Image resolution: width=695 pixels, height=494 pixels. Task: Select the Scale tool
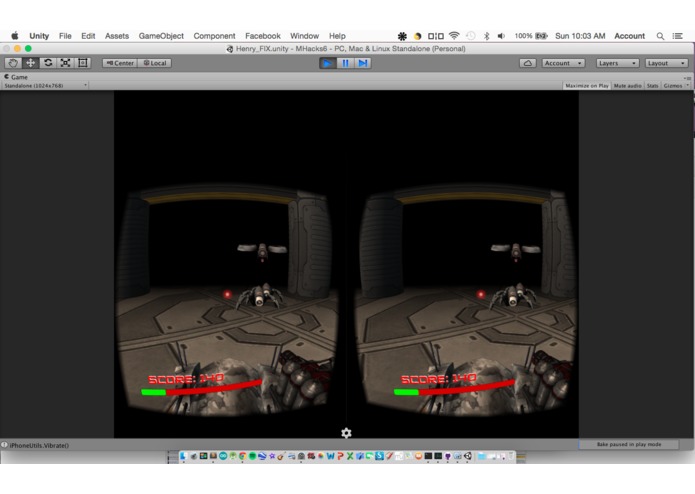(x=65, y=63)
